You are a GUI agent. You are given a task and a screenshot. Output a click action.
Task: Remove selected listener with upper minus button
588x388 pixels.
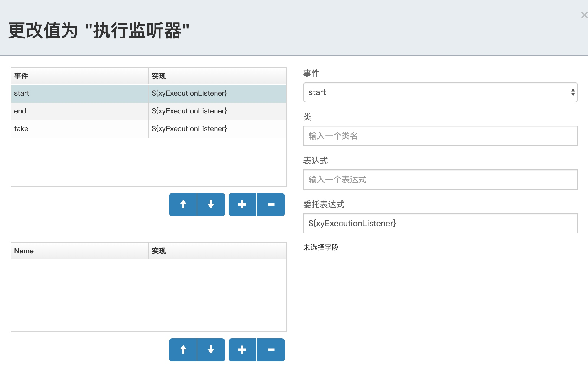(x=271, y=205)
